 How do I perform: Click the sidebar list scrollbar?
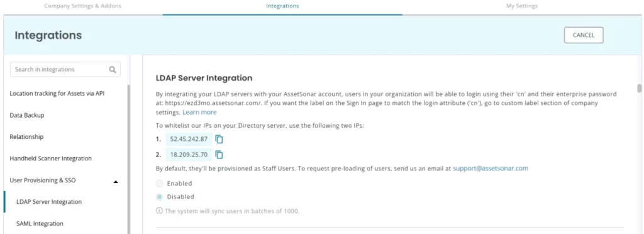click(x=128, y=159)
